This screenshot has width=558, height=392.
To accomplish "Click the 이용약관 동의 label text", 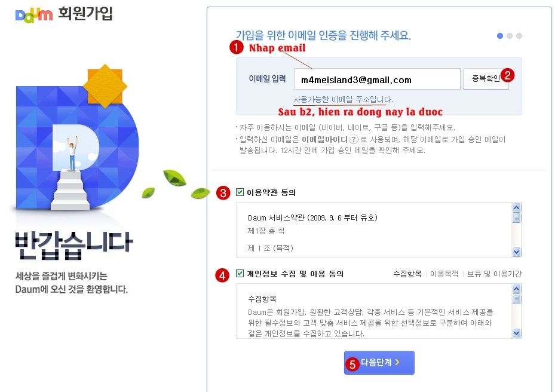I will pos(271,192).
